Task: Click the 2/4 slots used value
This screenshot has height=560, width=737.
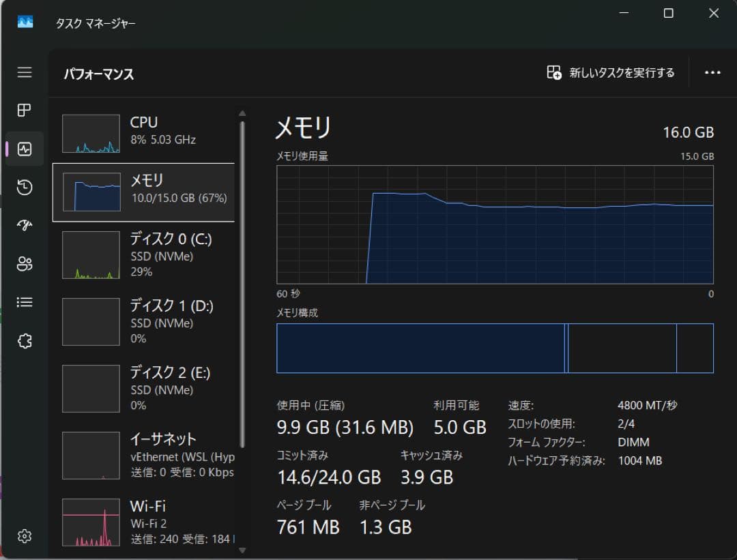Action: pos(626,424)
